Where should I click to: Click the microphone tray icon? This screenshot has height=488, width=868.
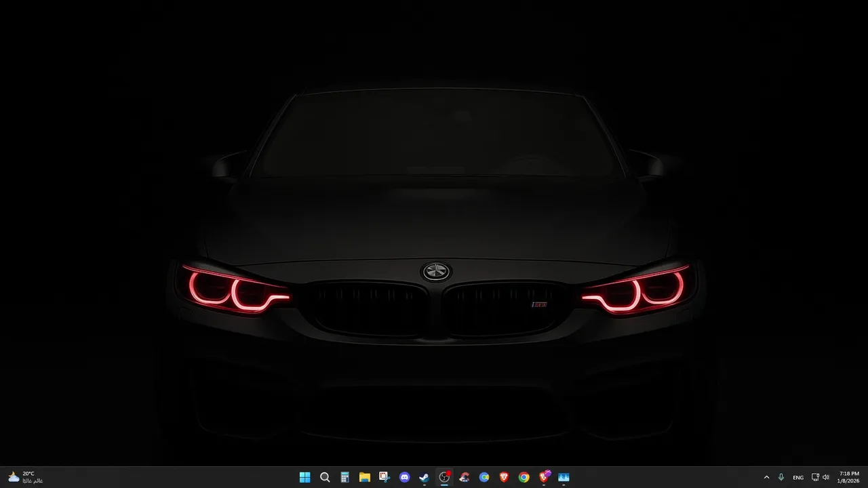click(781, 477)
